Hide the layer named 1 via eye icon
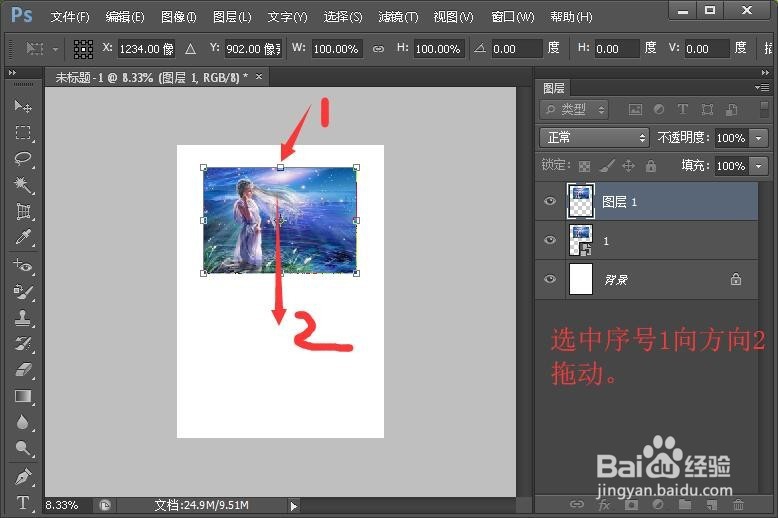 coord(550,240)
